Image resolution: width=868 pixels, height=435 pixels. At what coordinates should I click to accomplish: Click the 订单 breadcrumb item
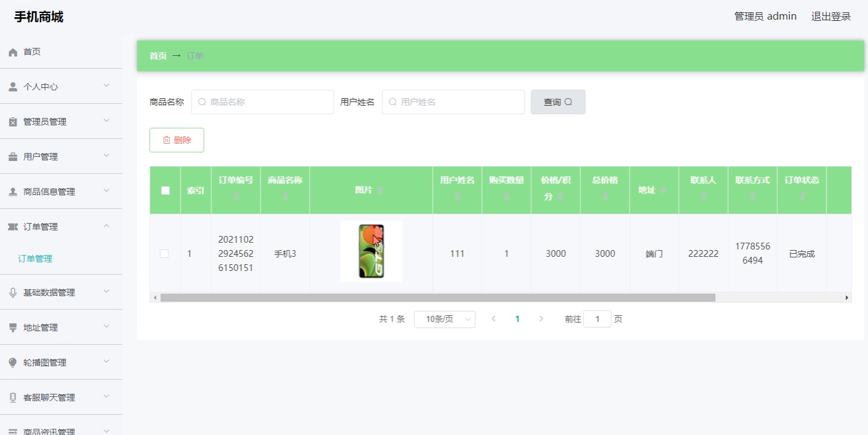pos(195,56)
